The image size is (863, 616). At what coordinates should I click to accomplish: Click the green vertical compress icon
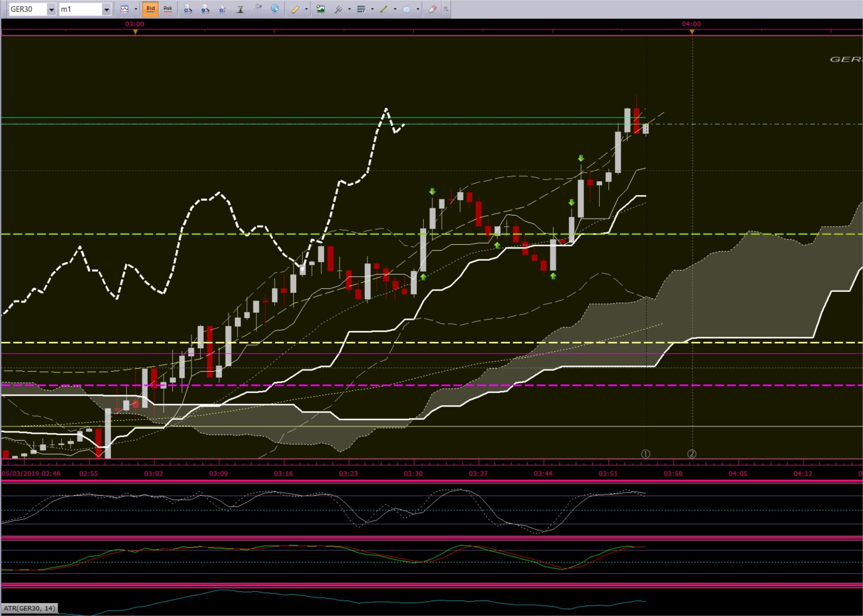(240, 9)
